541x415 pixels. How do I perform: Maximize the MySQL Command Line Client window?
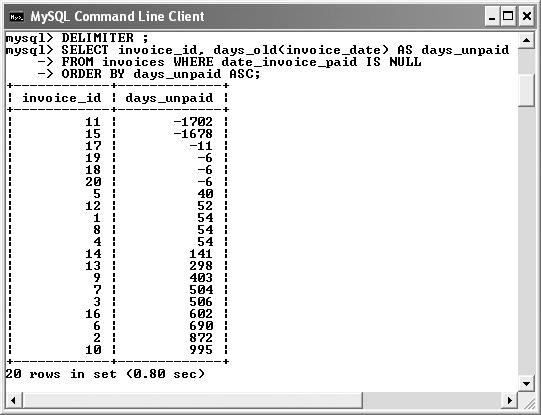click(508, 17)
